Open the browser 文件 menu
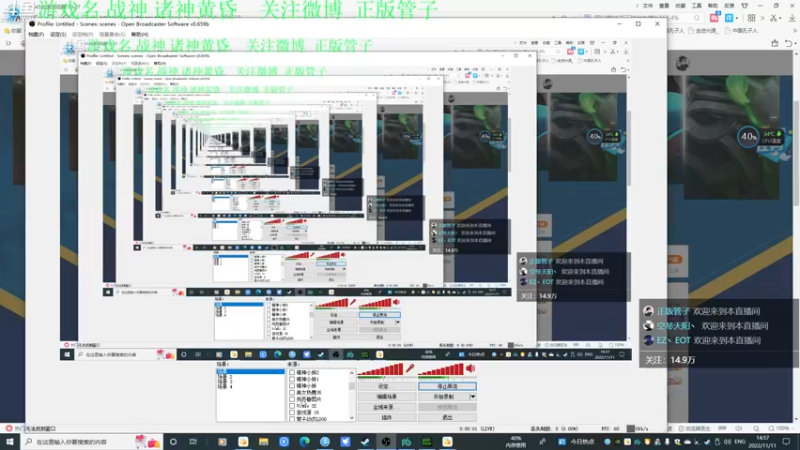Screen dimensions: 800x450 (648, 6)
